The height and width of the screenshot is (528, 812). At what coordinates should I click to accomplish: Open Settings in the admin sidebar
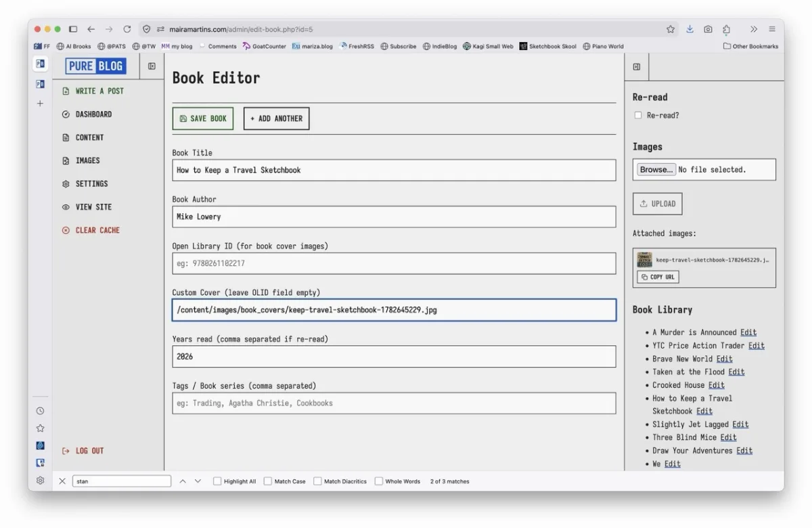[85, 183]
